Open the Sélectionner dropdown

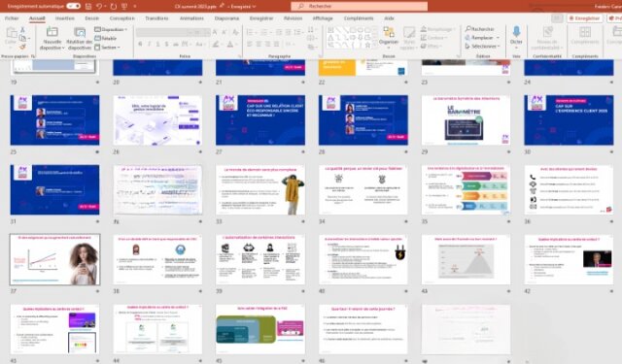482,47
